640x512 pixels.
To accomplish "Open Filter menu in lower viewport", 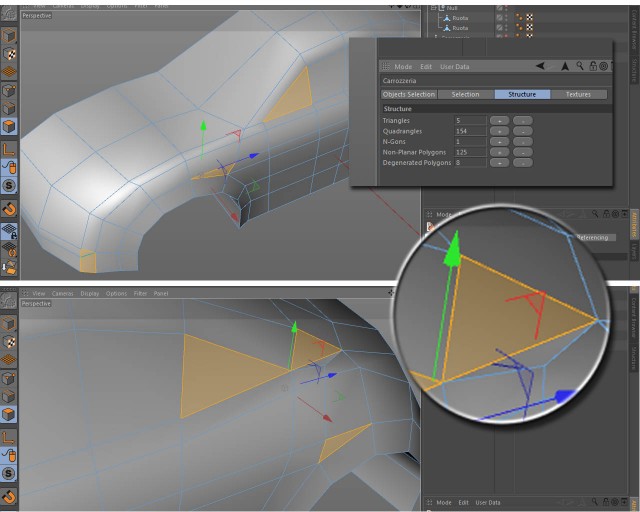I will click(140, 293).
